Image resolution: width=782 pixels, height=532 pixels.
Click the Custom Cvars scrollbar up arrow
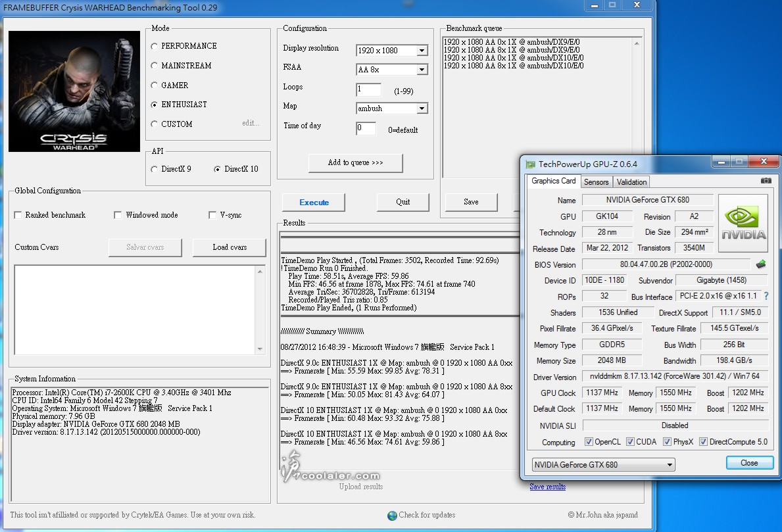tap(260, 271)
